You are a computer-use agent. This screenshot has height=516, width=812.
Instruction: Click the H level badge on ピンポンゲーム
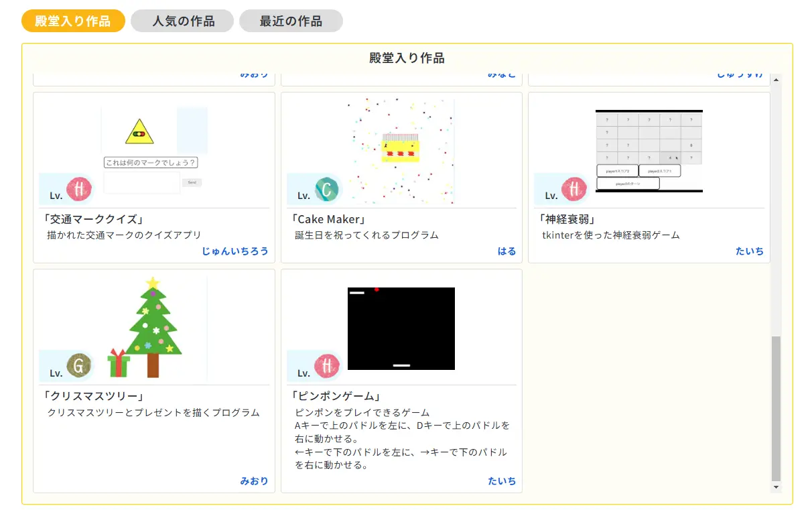(326, 367)
